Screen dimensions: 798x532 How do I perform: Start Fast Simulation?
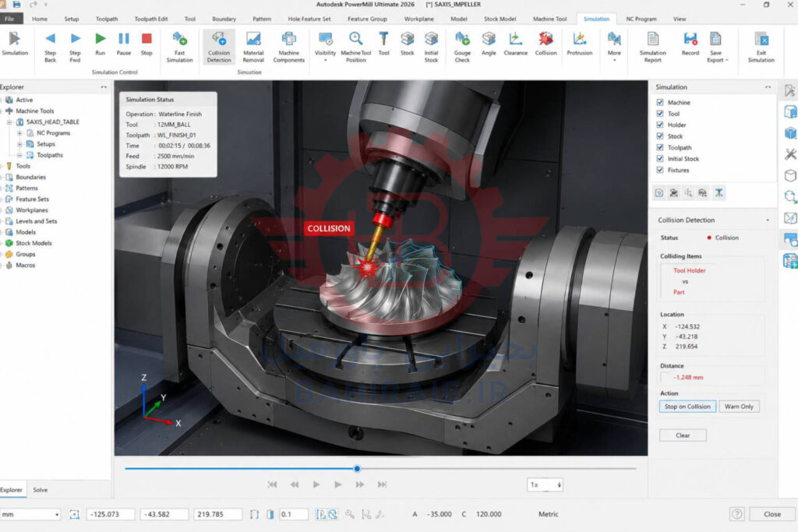pos(180,47)
